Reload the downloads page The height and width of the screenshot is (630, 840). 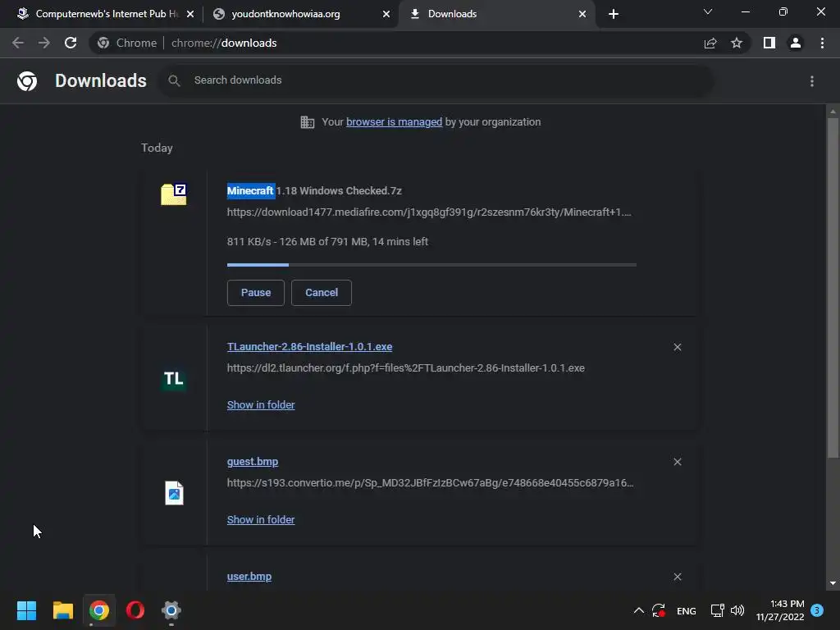[x=71, y=43]
